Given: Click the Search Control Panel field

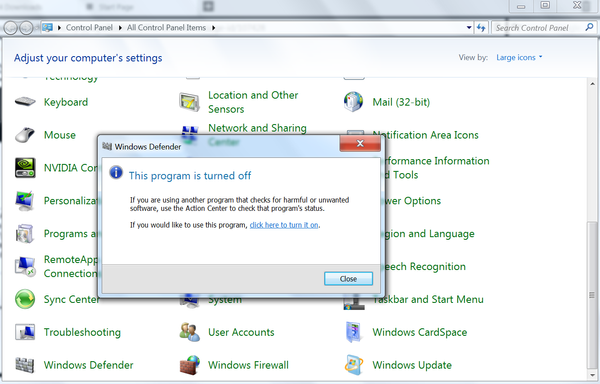Looking at the screenshot, I should 539,28.
